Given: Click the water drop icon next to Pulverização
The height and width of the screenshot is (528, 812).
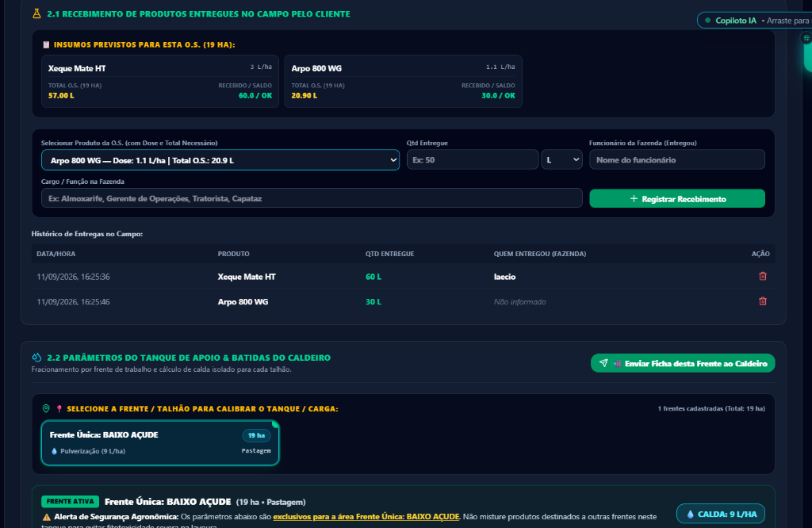Looking at the screenshot, I should pyautogui.click(x=55, y=451).
